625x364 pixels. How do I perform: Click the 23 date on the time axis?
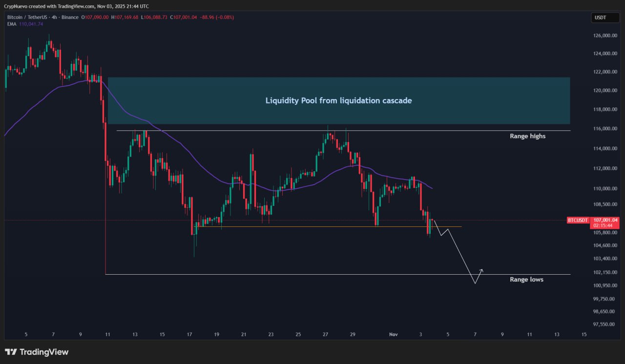click(x=271, y=335)
